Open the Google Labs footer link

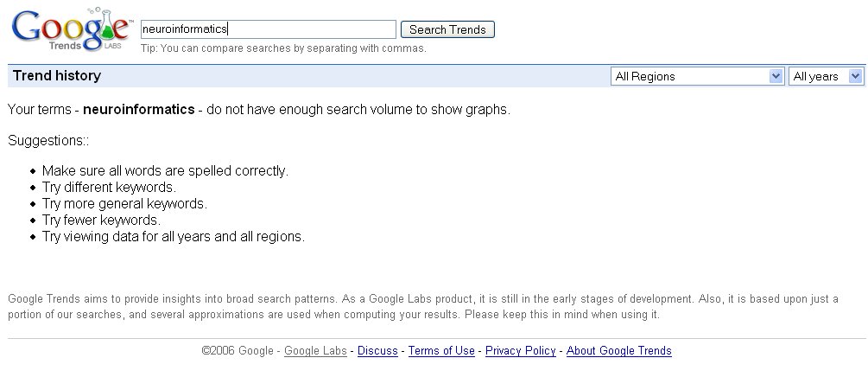[315, 351]
